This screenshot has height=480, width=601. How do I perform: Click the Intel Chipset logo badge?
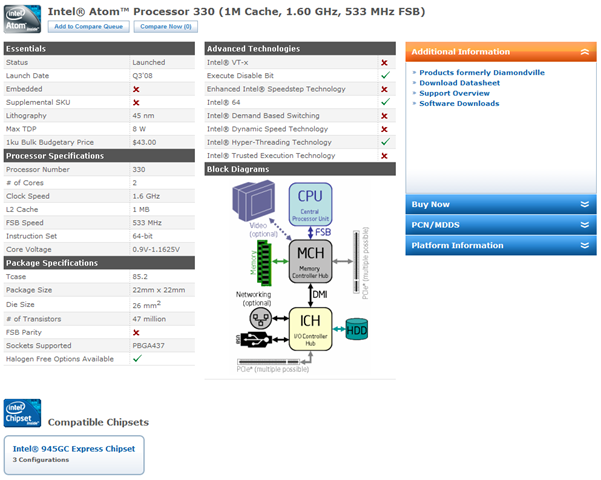[22, 413]
